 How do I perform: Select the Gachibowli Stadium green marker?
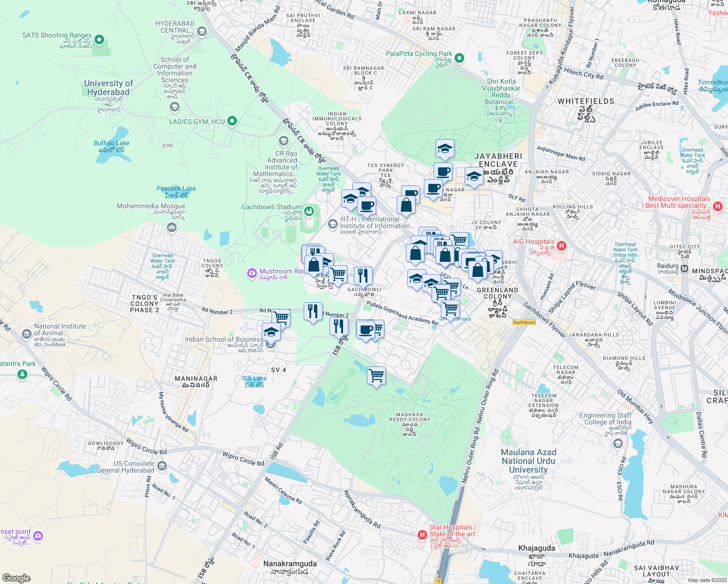[309, 212]
